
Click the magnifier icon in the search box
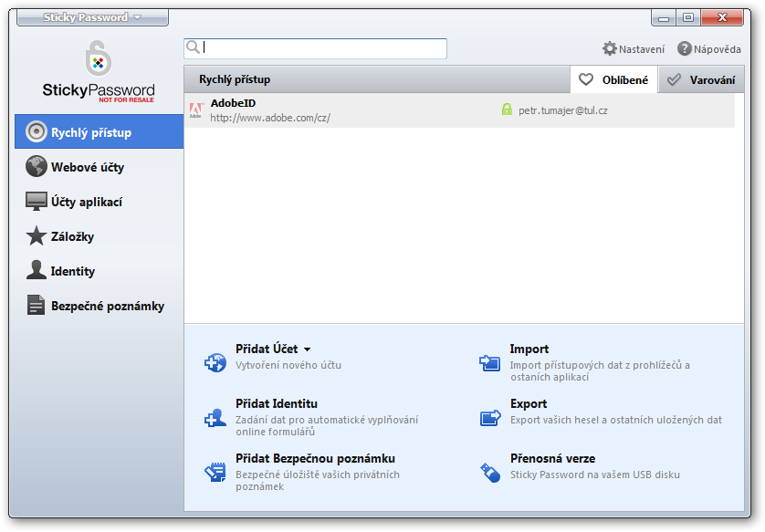(x=193, y=47)
